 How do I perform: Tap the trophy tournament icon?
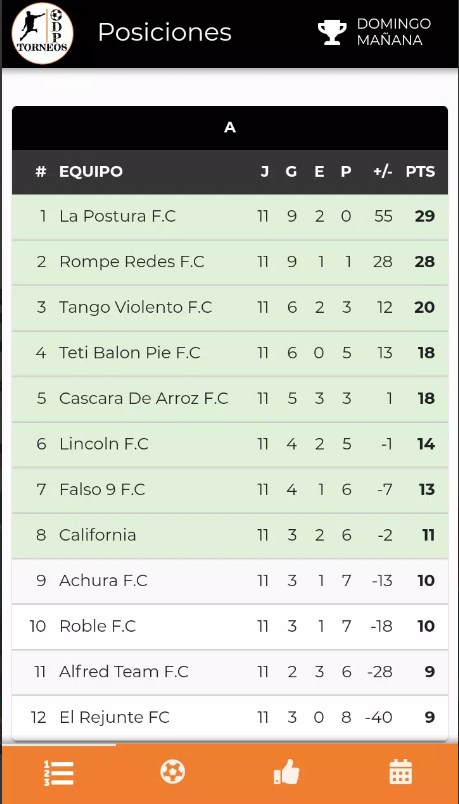tap(332, 32)
